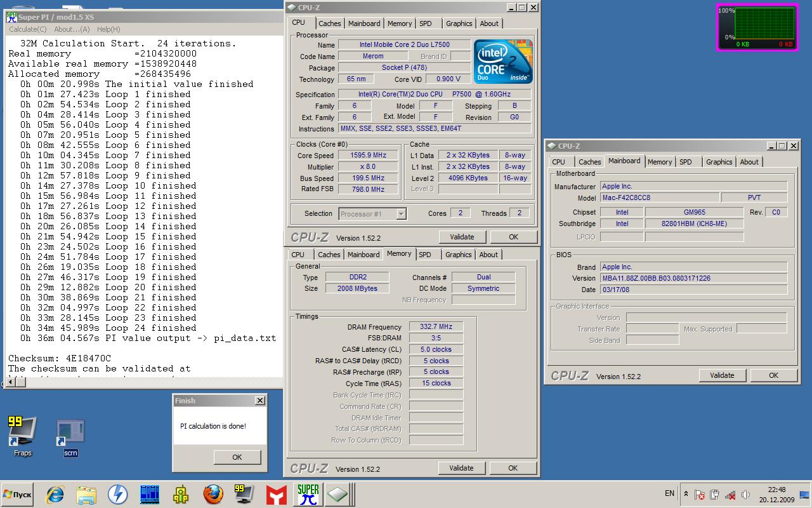Click the power plug tray icon
This screenshot has width=812, height=508.
[715, 495]
